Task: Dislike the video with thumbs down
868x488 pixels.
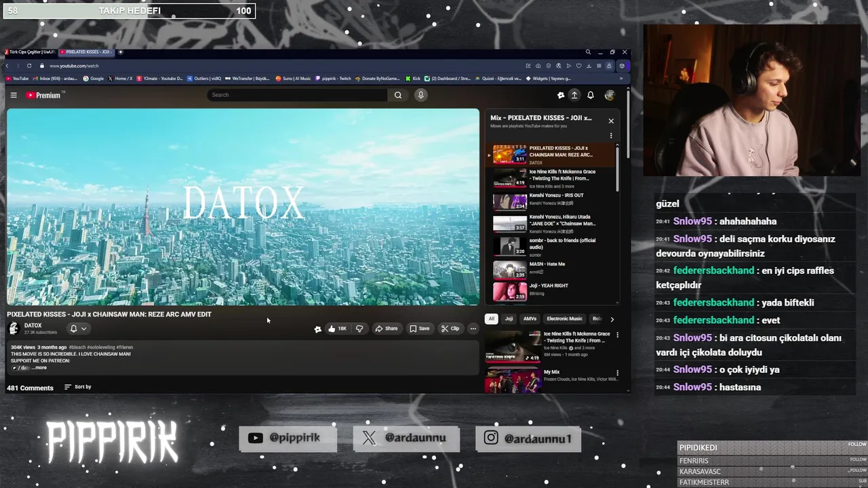Action: tap(359, 328)
